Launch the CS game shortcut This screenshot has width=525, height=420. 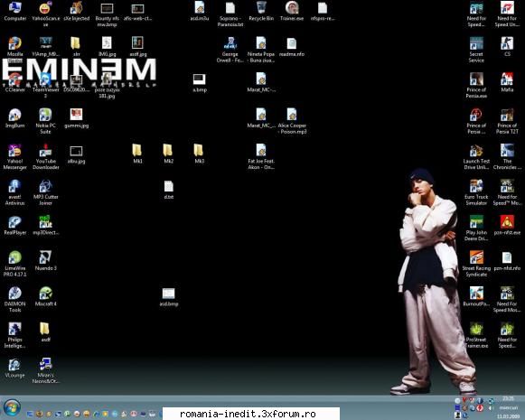pos(507,47)
